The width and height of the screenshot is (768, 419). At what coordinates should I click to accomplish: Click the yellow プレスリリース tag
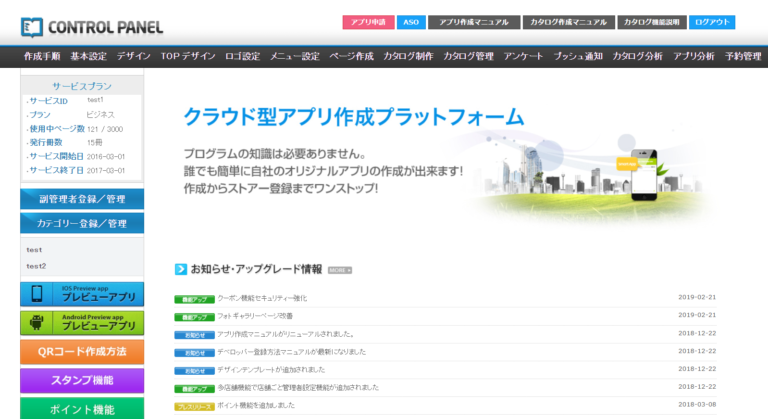pyautogui.click(x=188, y=405)
